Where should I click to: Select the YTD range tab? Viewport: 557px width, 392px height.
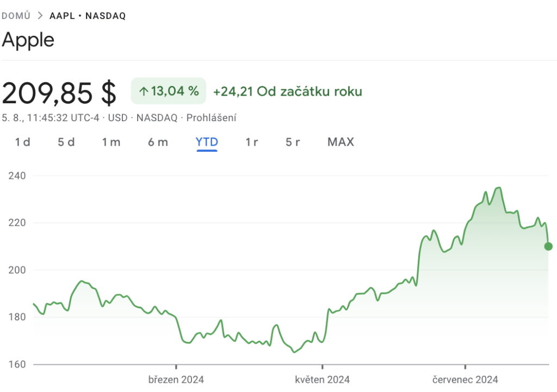click(207, 142)
